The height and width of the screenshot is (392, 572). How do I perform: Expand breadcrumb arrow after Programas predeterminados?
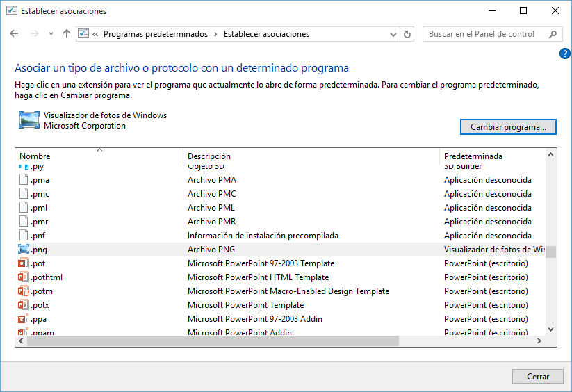(x=215, y=34)
